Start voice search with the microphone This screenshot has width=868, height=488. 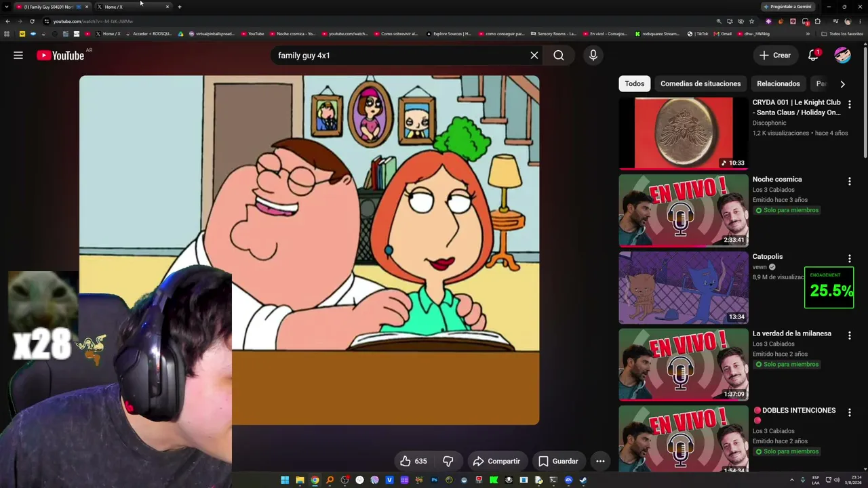[x=593, y=56]
